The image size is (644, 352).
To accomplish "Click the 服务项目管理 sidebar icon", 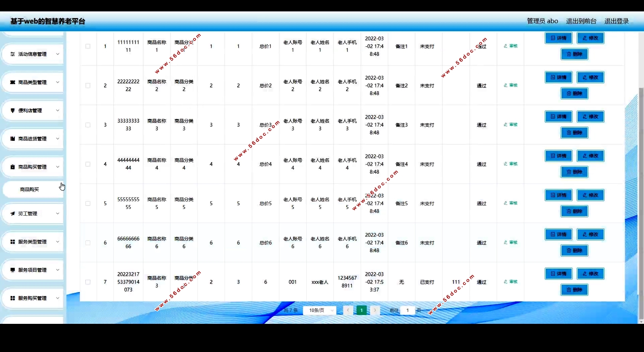I will tap(12, 270).
